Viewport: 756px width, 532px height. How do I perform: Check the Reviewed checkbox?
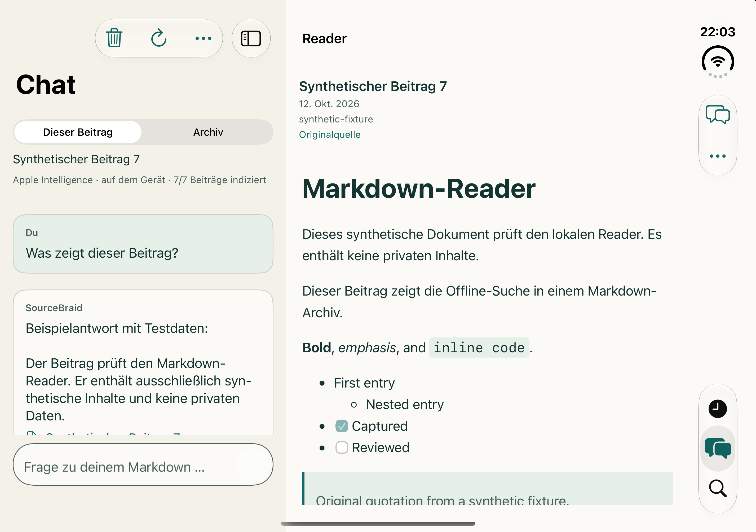[x=342, y=448]
